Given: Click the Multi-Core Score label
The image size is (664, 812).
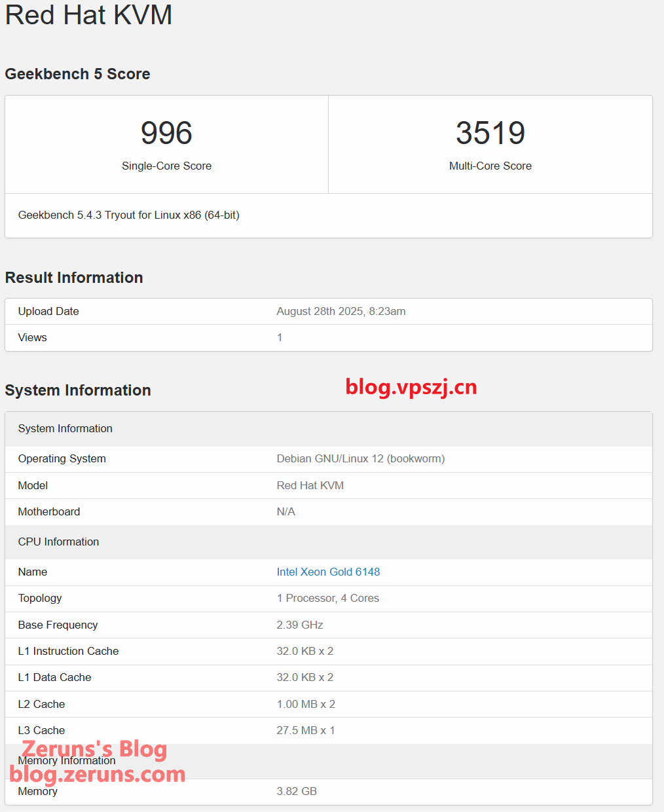Looking at the screenshot, I should point(490,166).
